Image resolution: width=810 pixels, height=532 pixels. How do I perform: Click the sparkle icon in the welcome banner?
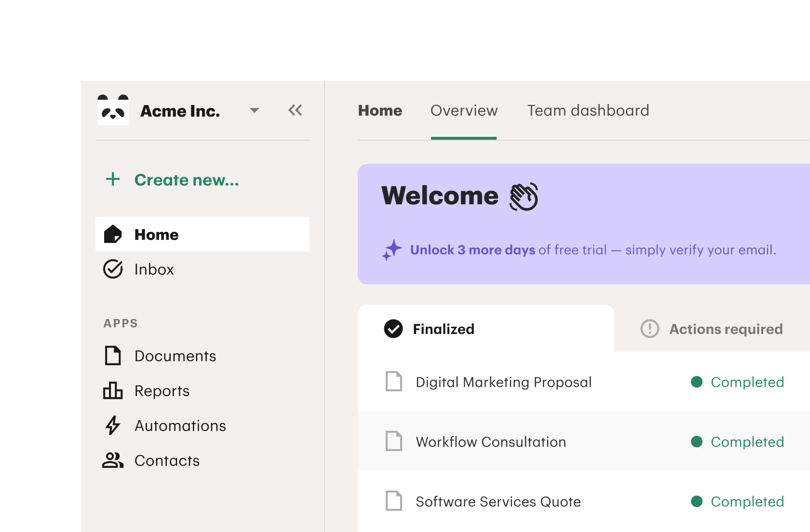391,250
